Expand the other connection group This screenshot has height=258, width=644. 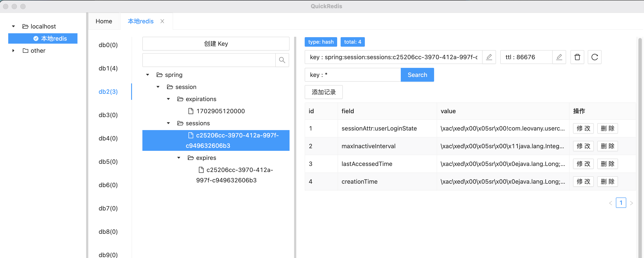click(x=13, y=51)
